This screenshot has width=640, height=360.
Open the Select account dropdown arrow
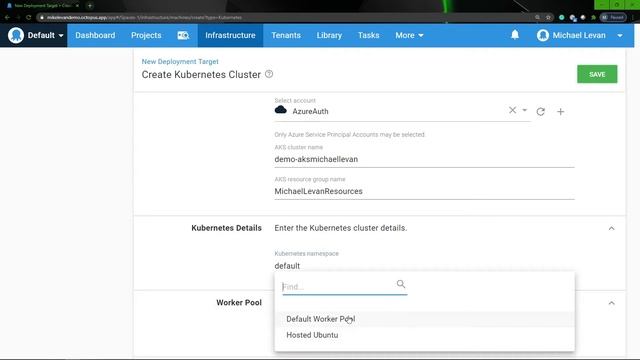pos(524,110)
